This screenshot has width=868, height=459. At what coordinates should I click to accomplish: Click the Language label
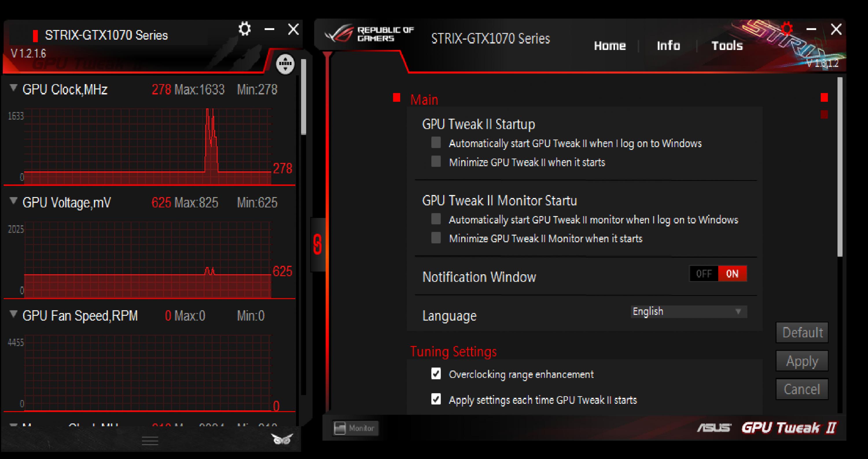(449, 316)
